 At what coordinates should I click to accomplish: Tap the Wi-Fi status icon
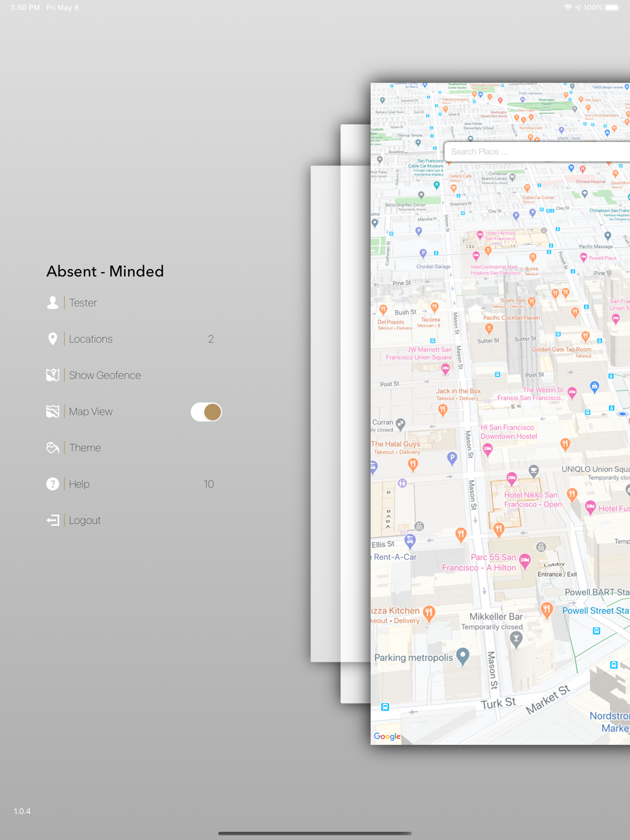(x=568, y=8)
